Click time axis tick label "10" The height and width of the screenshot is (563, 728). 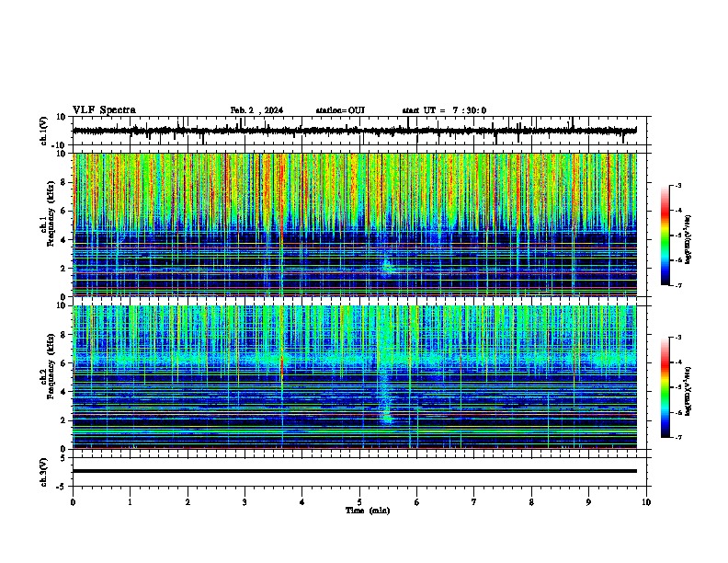[646, 502]
